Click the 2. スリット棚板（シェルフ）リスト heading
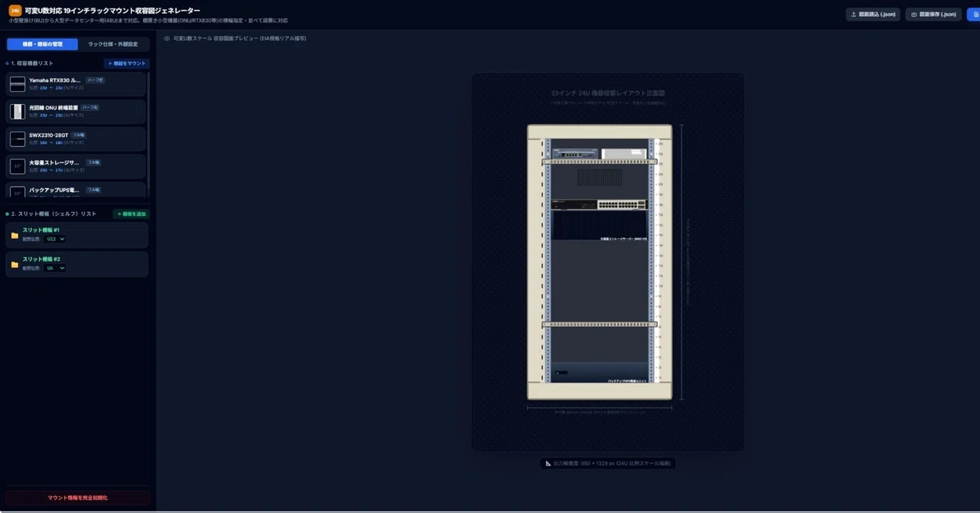 pyautogui.click(x=53, y=214)
